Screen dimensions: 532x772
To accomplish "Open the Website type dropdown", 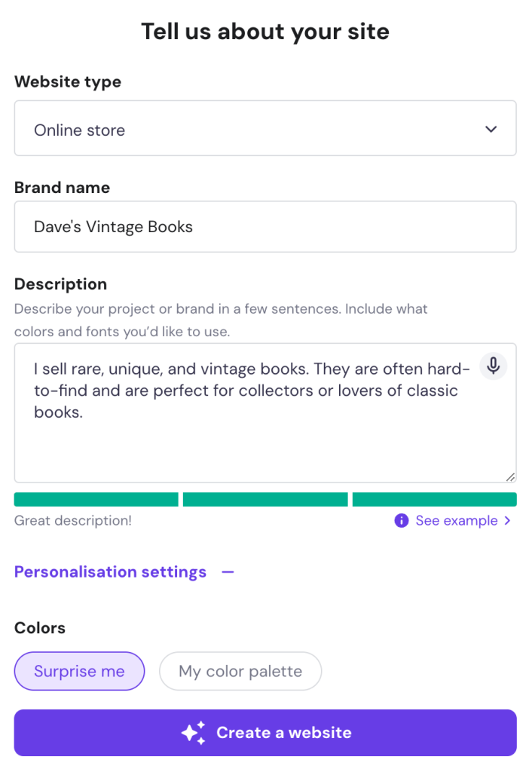I will tap(265, 129).
